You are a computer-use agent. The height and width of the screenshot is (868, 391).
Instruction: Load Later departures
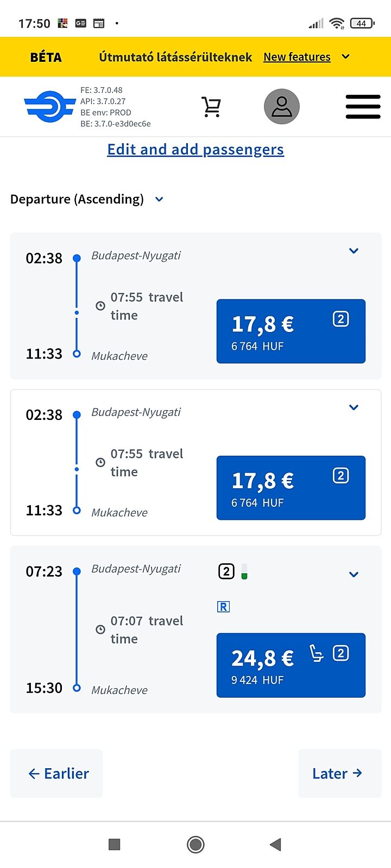[339, 774]
